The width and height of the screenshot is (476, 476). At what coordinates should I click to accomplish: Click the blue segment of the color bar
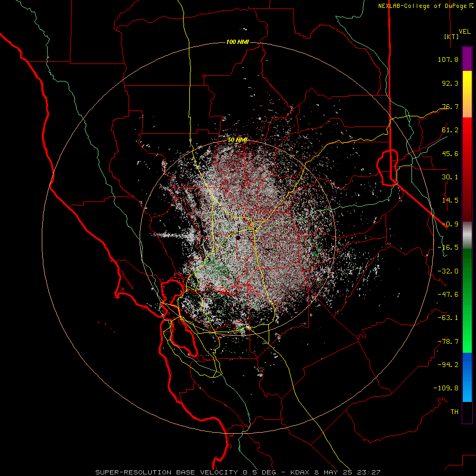[467, 377]
